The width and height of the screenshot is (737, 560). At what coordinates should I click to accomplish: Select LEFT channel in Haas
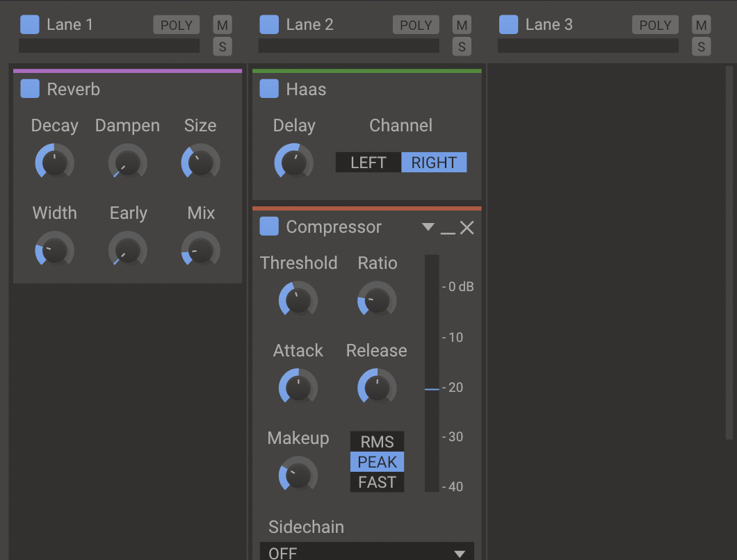[368, 162]
